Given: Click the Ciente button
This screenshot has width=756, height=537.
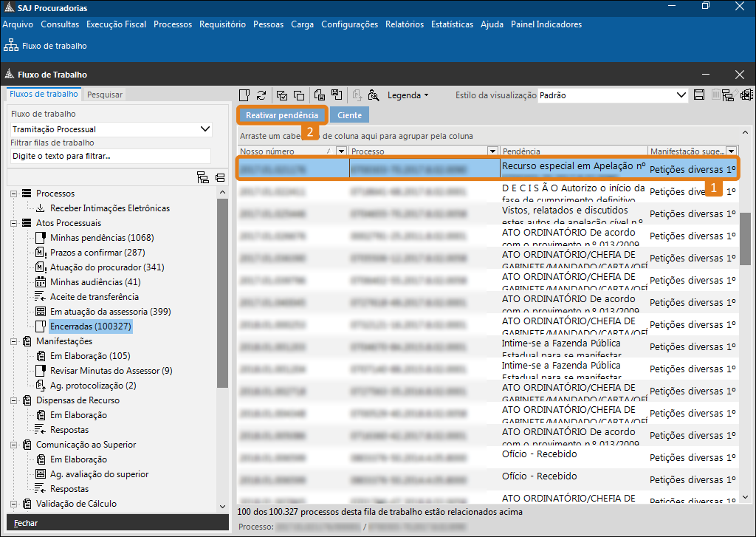Looking at the screenshot, I should [349, 115].
